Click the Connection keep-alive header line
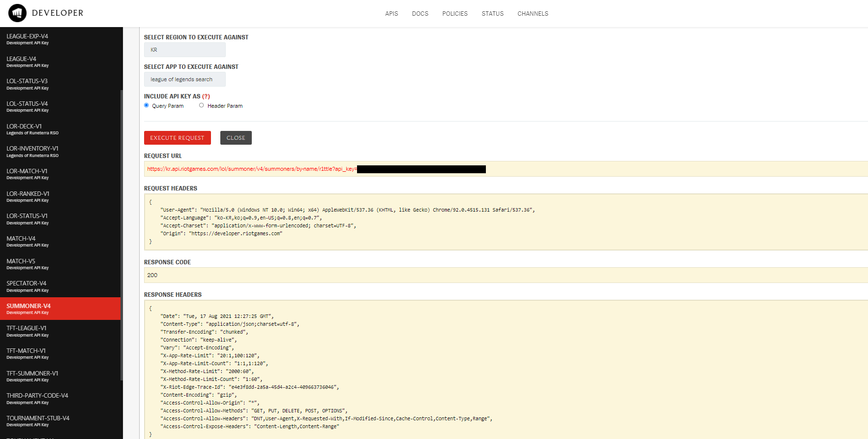 (199, 340)
